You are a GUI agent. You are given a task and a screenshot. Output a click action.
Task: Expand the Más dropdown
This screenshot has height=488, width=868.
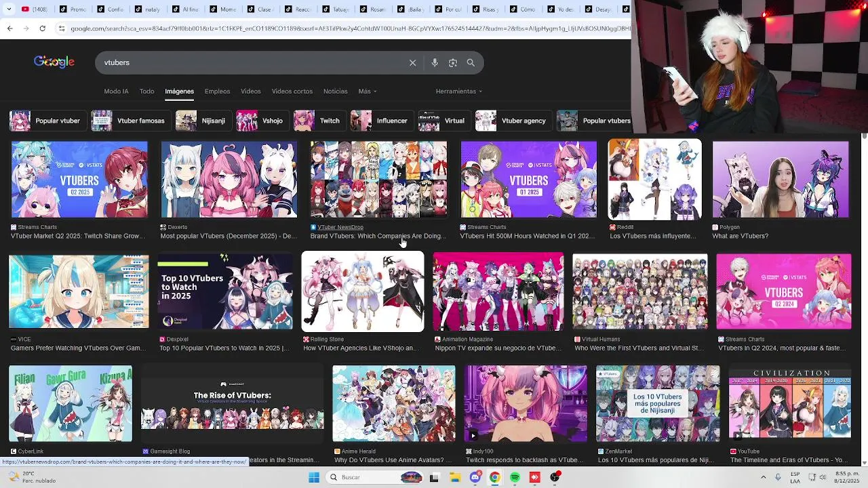tap(367, 91)
